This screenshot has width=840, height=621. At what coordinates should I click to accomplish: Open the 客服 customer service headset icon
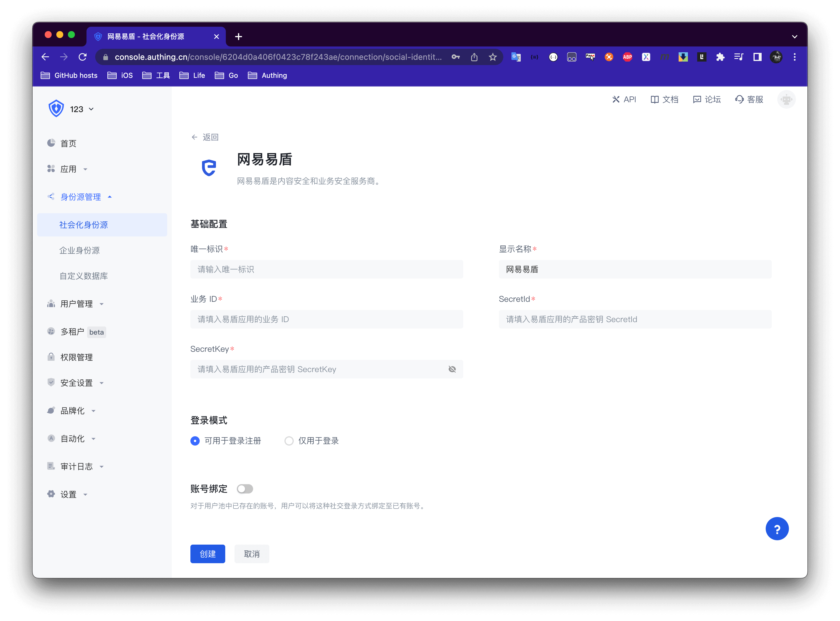point(739,100)
